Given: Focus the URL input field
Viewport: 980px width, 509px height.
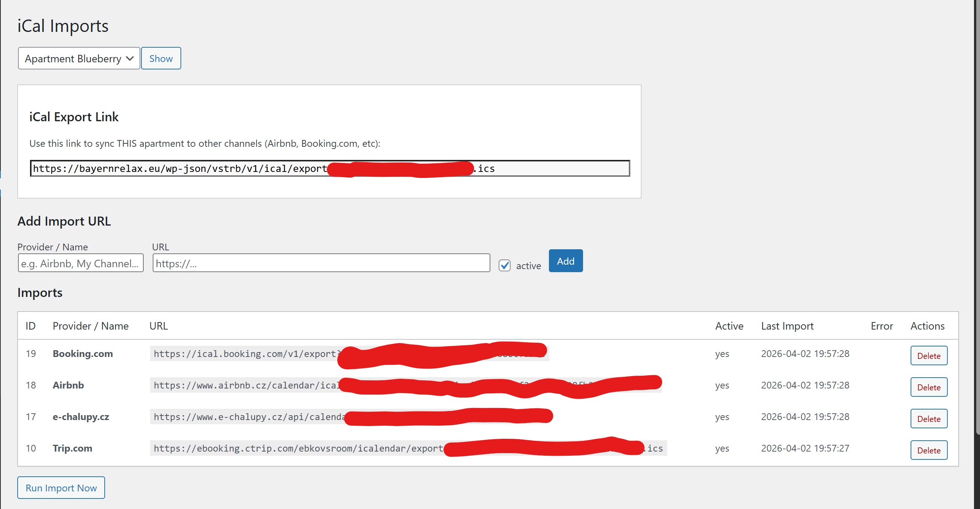Looking at the screenshot, I should tap(320, 263).
